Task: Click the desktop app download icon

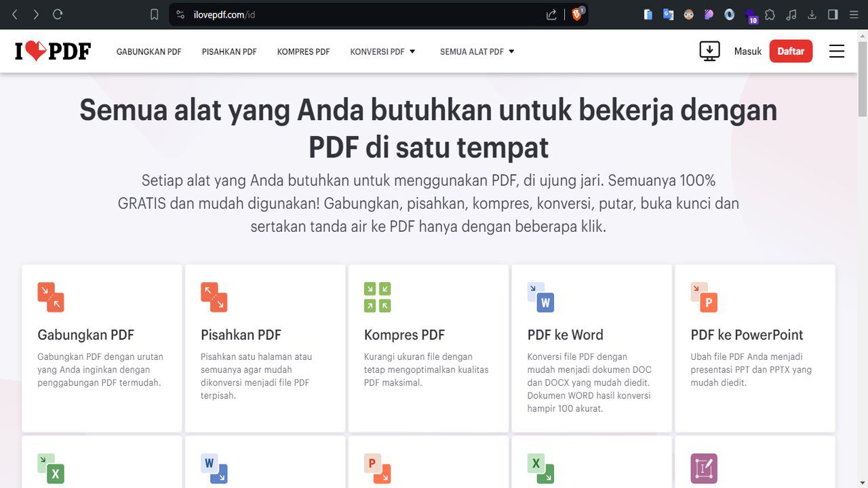Action: point(709,51)
